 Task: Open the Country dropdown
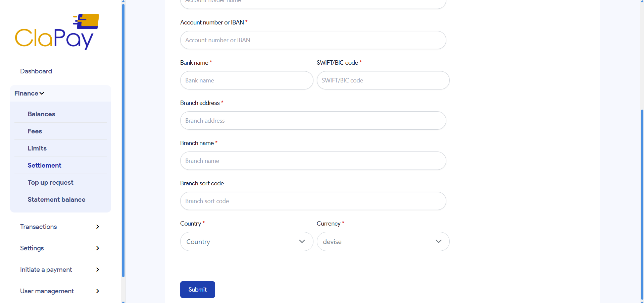(x=246, y=242)
